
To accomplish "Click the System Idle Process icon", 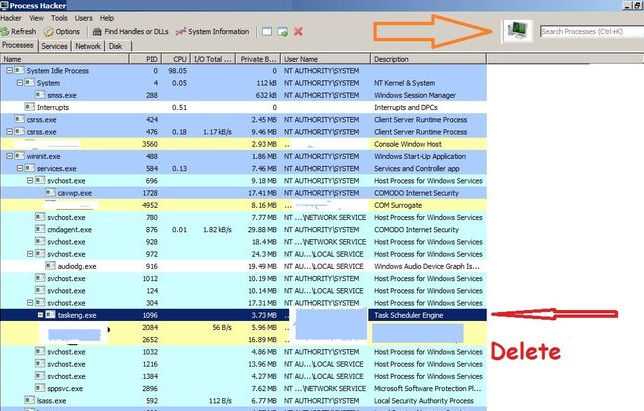I will coord(19,71).
